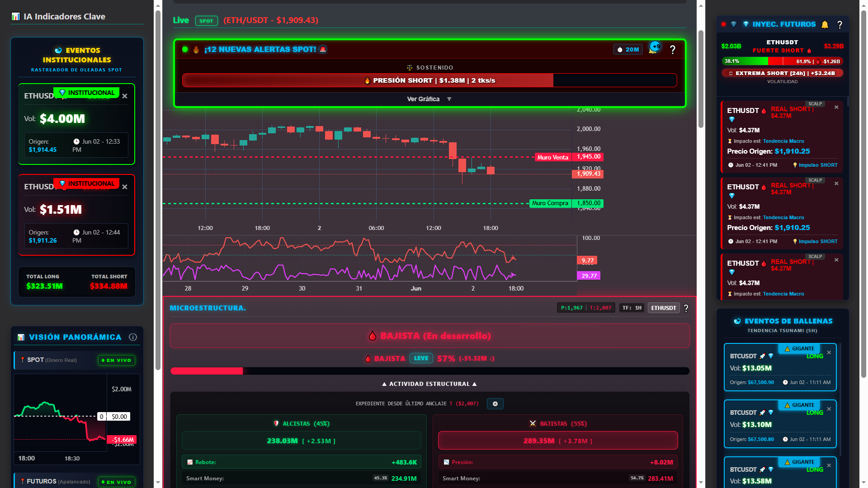The image size is (868, 488).
Task: Close the first ETHUSDT REAL SHORT scalp card
Action: click(836, 108)
